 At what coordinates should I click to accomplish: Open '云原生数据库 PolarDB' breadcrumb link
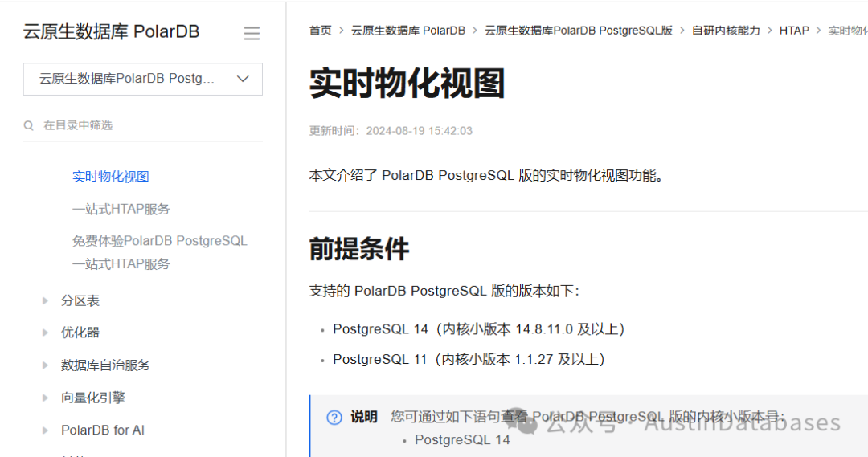(408, 31)
